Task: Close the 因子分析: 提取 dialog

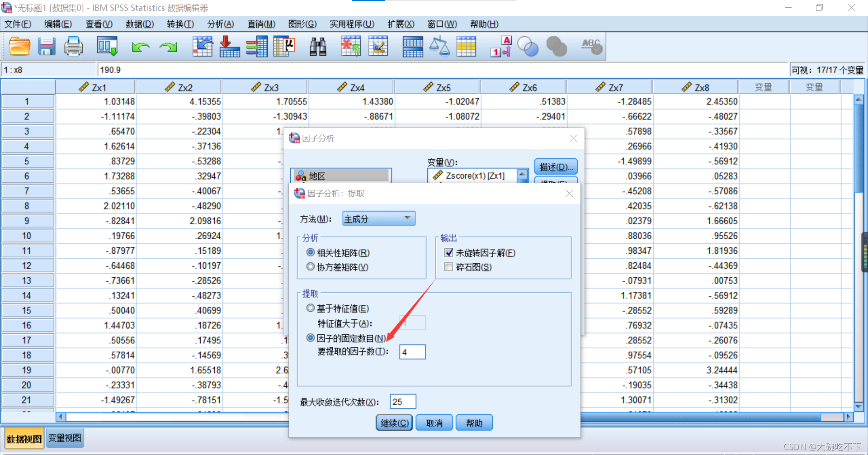Action: pos(569,194)
